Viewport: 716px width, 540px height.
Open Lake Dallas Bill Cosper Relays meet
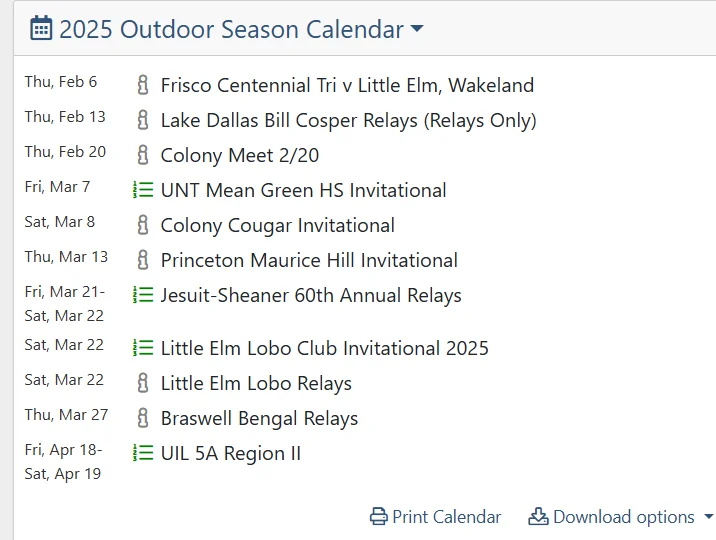(x=348, y=120)
